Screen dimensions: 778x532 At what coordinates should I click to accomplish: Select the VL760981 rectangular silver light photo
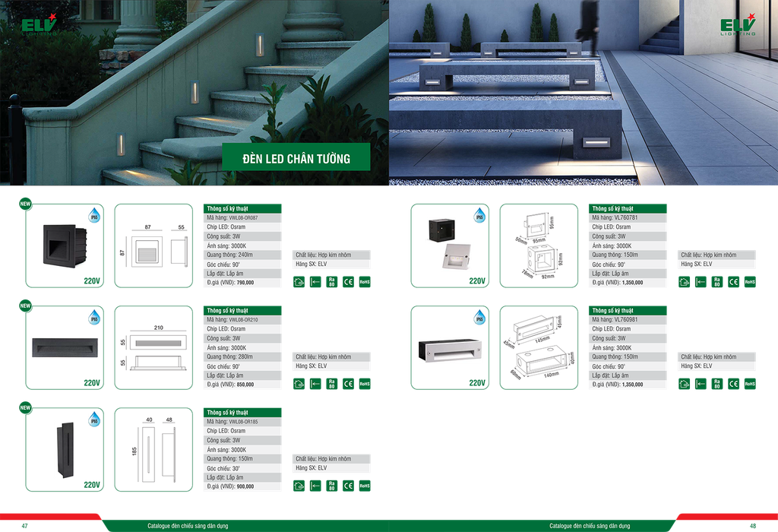448,350
